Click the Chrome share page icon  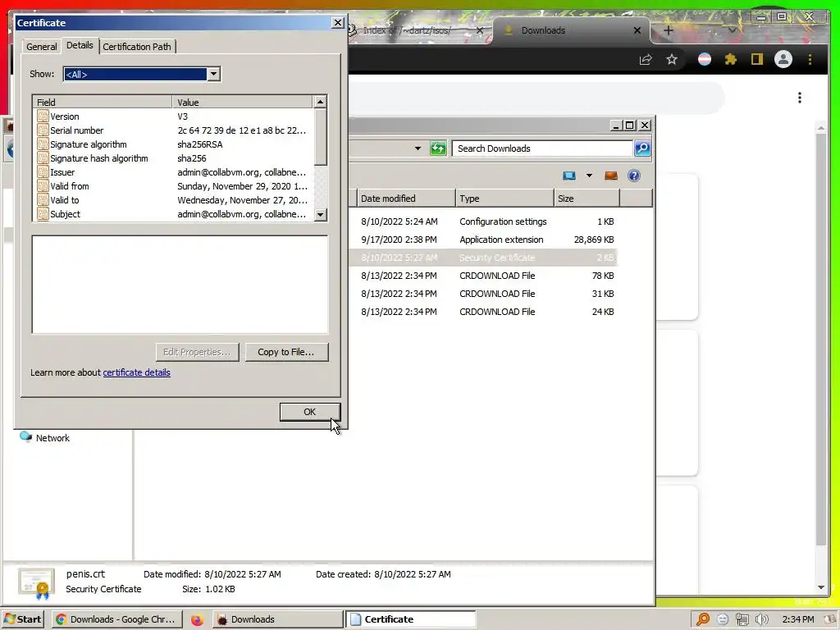coord(646,59)
